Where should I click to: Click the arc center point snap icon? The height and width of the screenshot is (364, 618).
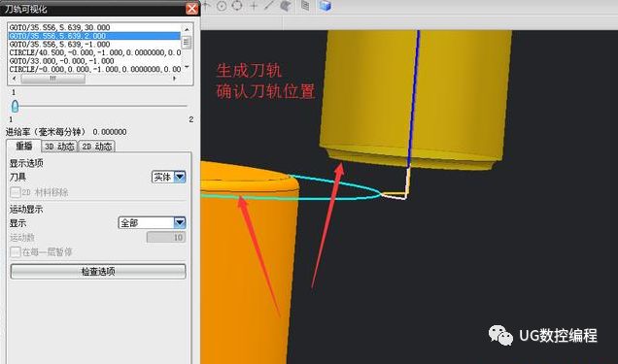[222, 6]
